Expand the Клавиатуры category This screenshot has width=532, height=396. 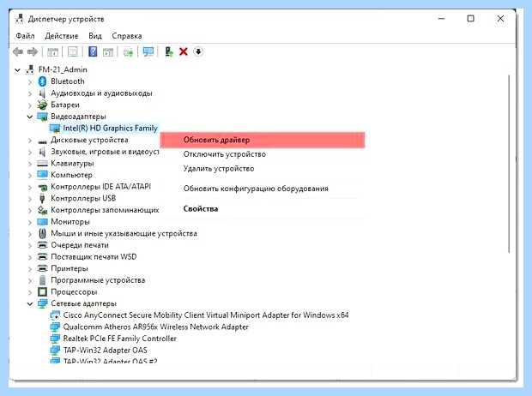tap(30, 164)
